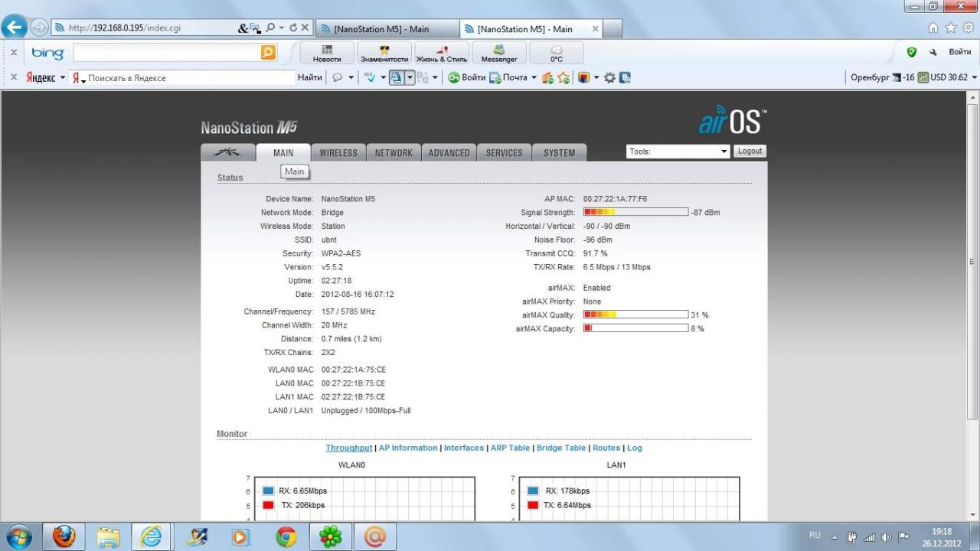Switch to the SYSTEM tab
This screenshot has width=980, height=551.
tap(559, 152)
